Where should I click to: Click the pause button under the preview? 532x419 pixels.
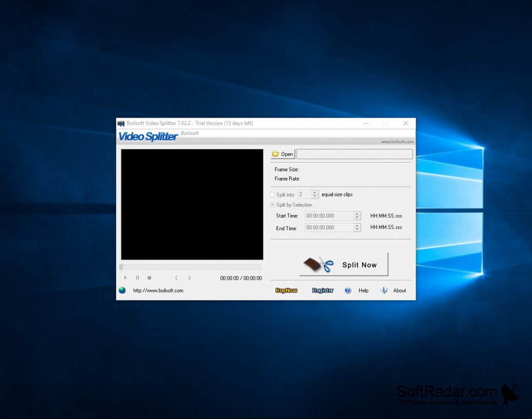[138, 278]
